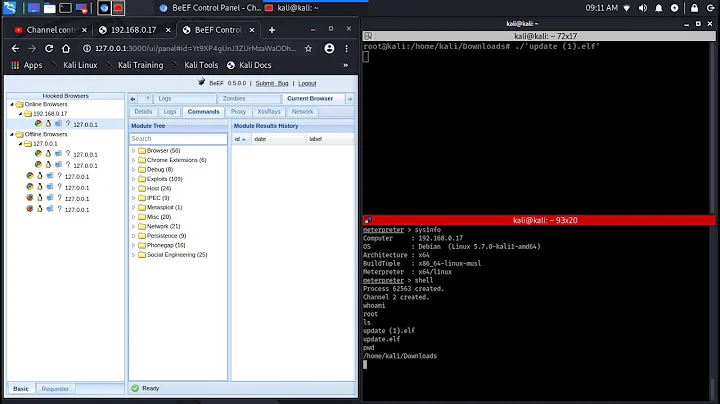
Task: Switch to the Zombies tab
Action: coord(248,99)
